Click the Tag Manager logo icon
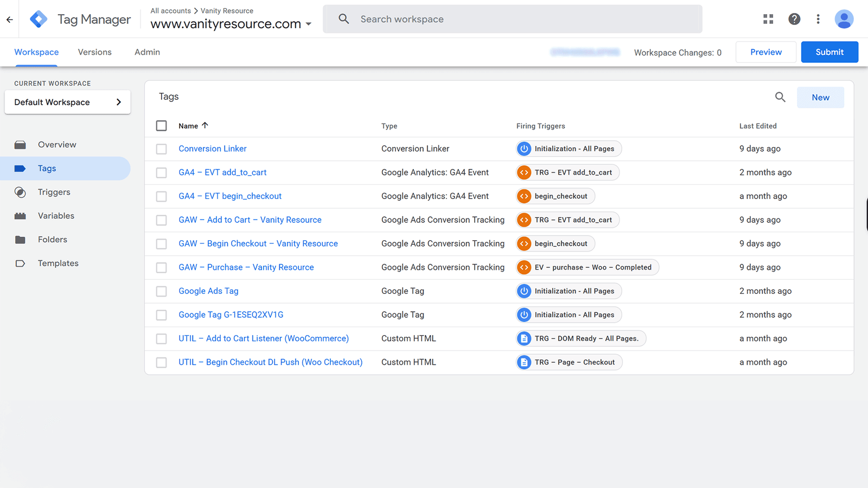Viewport: 868px width, 488px height. pos(39,20)
